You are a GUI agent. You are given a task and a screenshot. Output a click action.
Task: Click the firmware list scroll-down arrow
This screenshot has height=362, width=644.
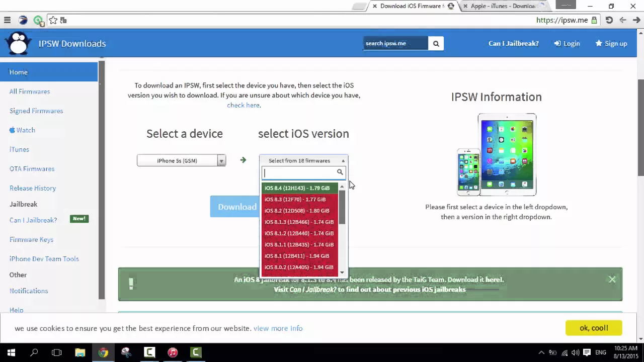click(342, 273)
